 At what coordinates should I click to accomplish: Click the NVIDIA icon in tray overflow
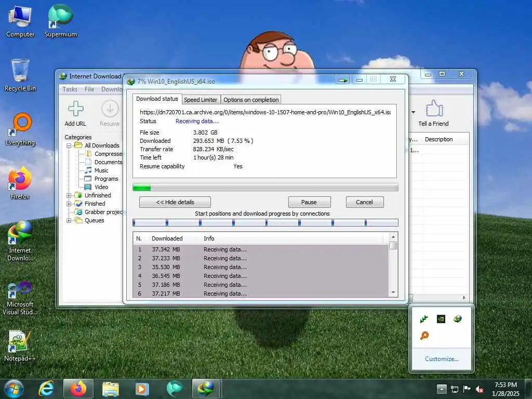point(441,319)
